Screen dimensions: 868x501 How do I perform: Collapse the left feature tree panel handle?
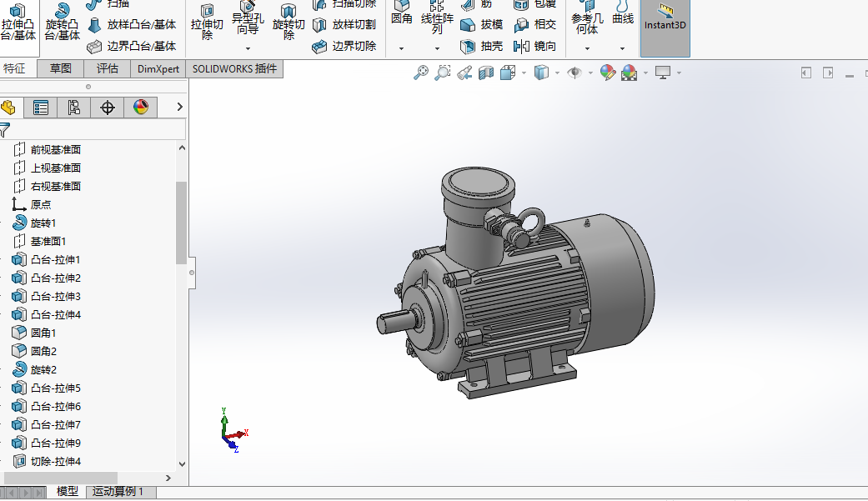click(x=192, y=273)
